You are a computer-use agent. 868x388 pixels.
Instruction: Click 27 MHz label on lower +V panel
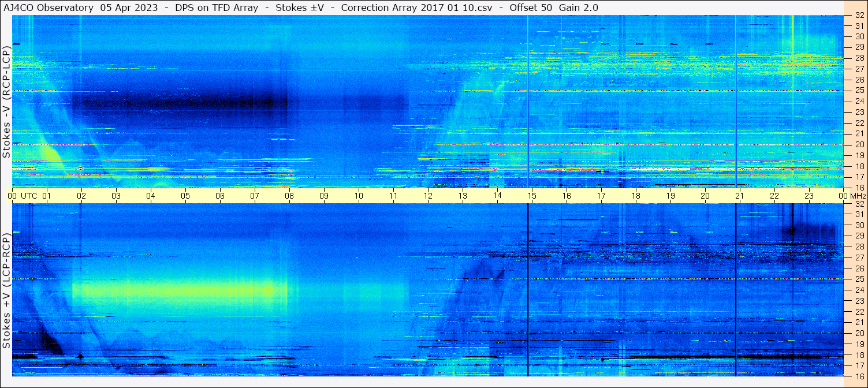(x=859, y=258)
